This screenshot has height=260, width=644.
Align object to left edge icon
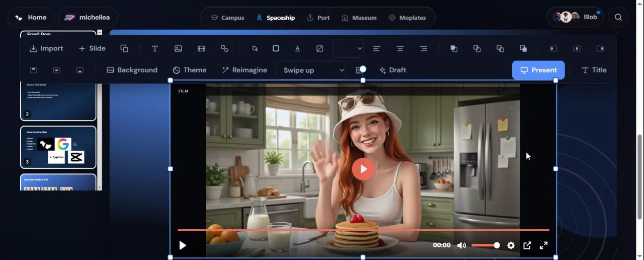553,48
